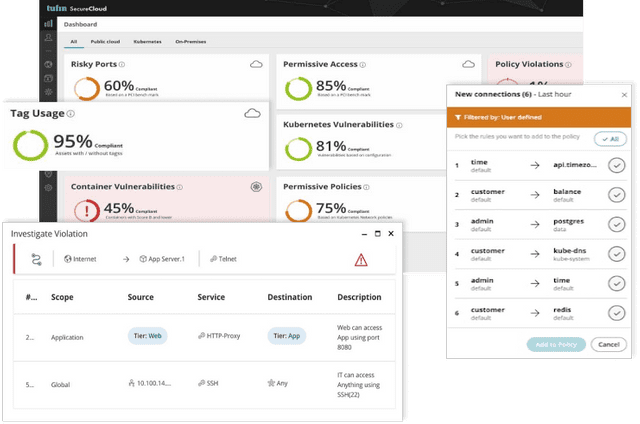Toggle the checkmark for time to api.timezo rule
The image size is (640, 424).
tap(616, 166)
